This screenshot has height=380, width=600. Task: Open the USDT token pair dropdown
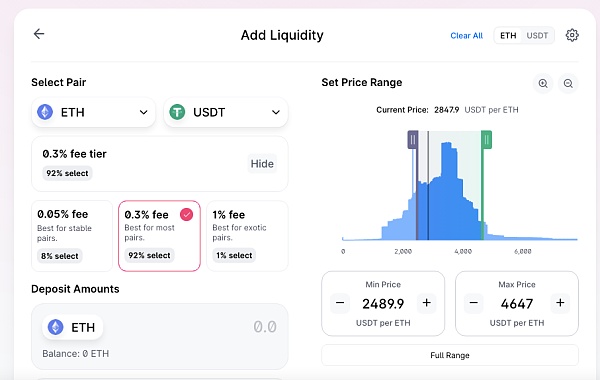pos(226,112)
